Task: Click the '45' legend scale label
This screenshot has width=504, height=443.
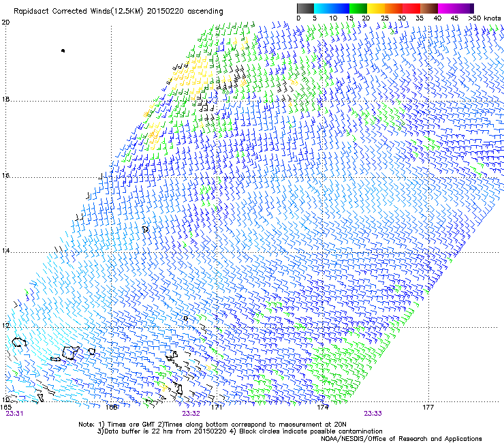Action: [454, 18]
